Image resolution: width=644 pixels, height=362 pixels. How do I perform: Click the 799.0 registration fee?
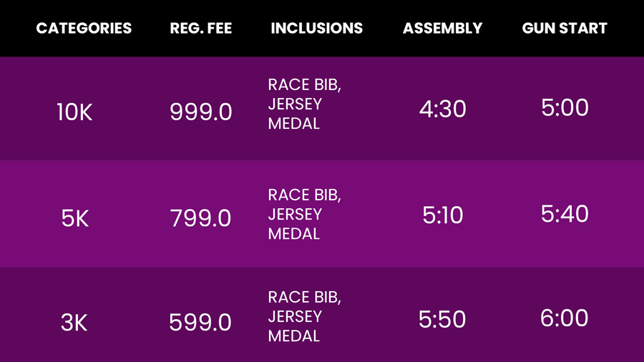coord(200,217)
